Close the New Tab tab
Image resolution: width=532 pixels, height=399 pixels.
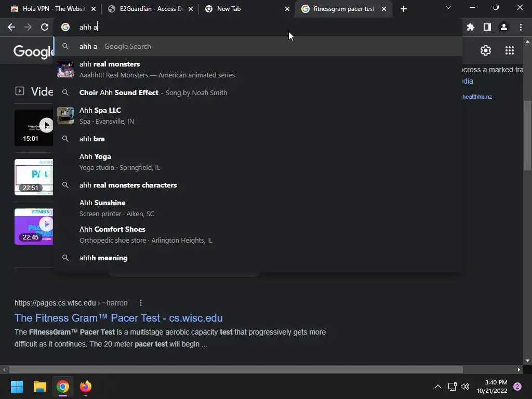(287, 9)
